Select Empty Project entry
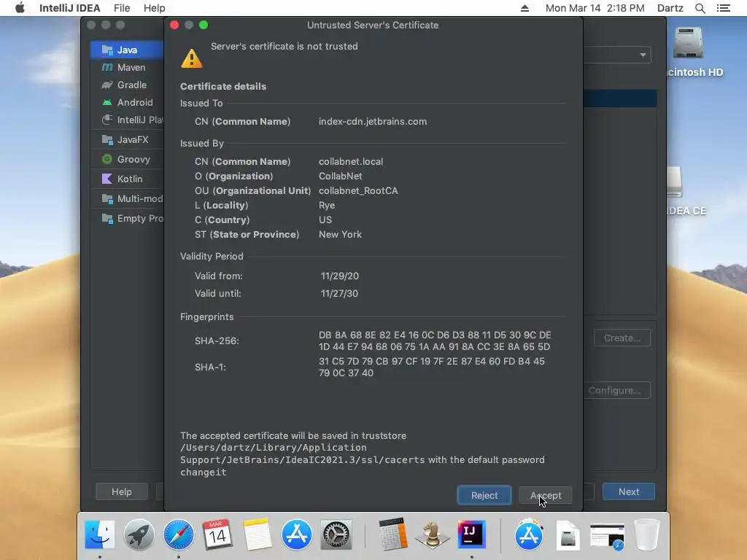Screen dimensions: 747x560 [x=127, y=219]
